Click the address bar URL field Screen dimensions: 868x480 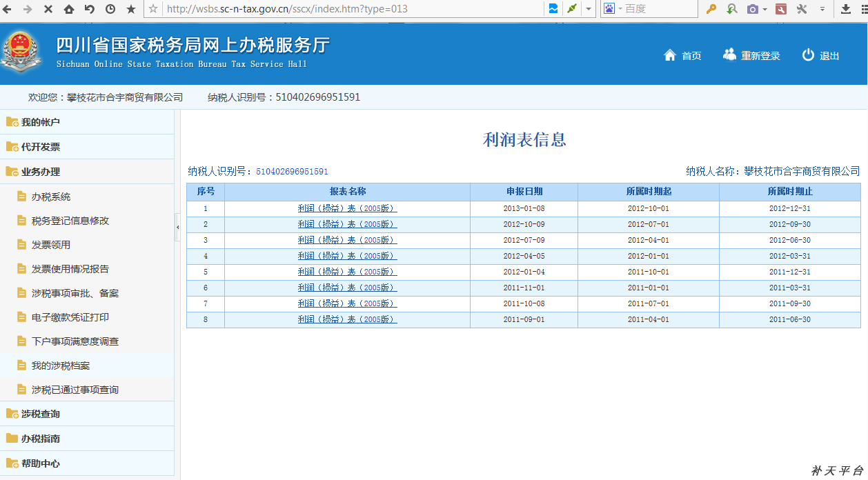tap(352, 9)
